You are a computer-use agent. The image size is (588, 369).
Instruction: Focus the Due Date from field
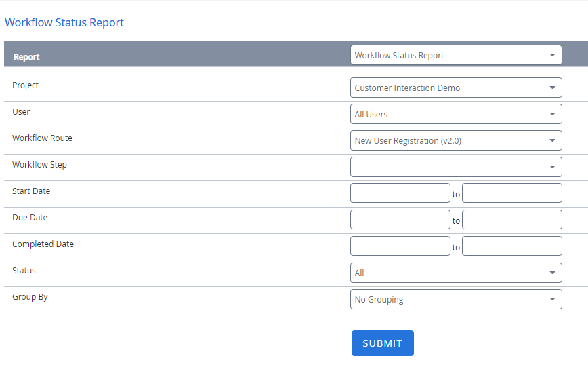(400, 220)
